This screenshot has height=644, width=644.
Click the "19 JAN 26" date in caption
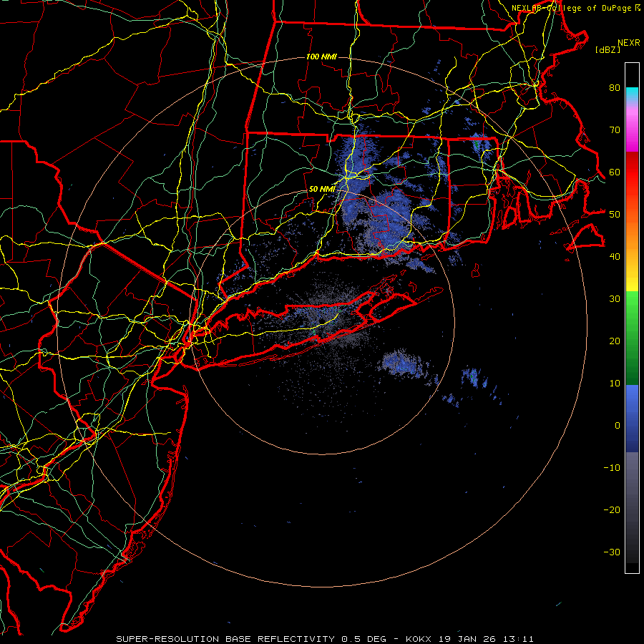[x=467, y=639]
